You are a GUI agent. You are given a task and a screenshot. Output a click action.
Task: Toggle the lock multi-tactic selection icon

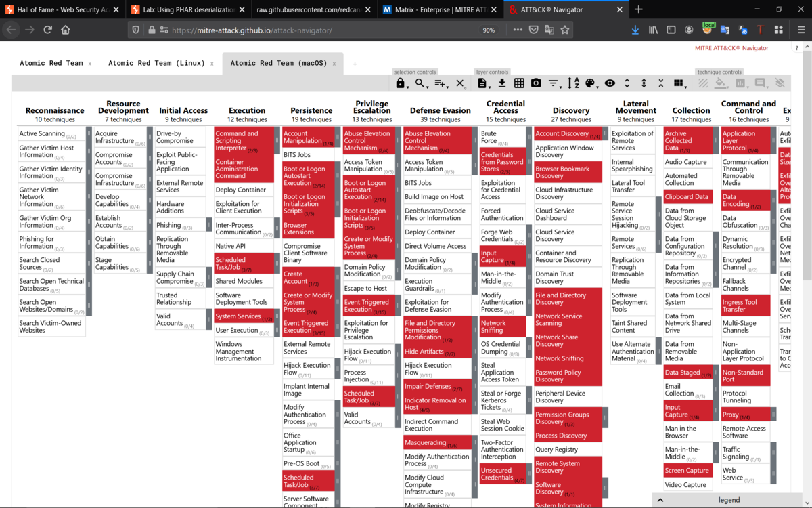[x=401, y=83]
